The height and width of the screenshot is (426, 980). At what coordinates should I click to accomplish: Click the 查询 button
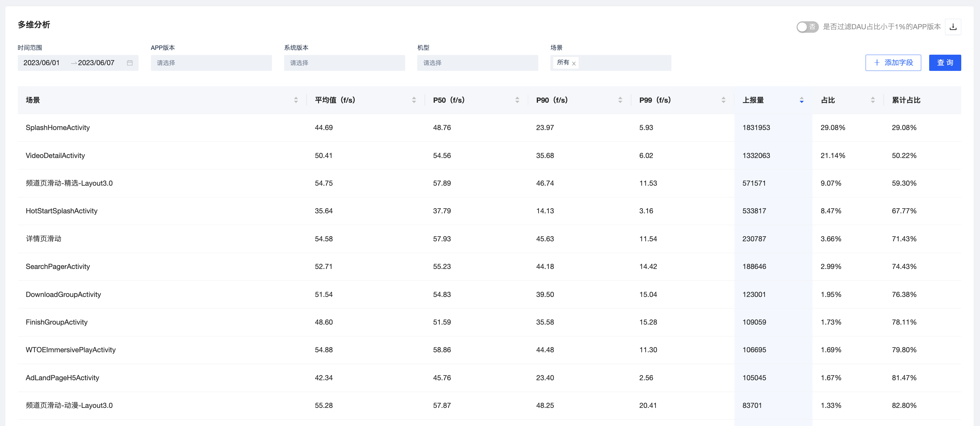pos(945,63)
